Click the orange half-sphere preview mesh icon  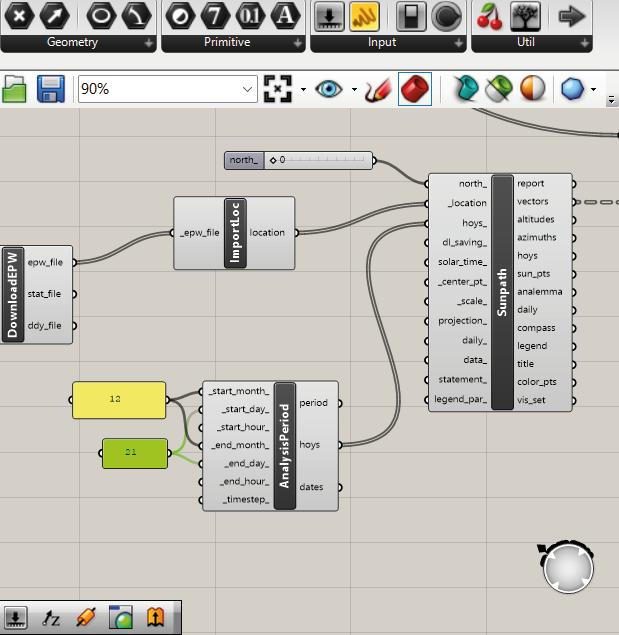[532, 88]
